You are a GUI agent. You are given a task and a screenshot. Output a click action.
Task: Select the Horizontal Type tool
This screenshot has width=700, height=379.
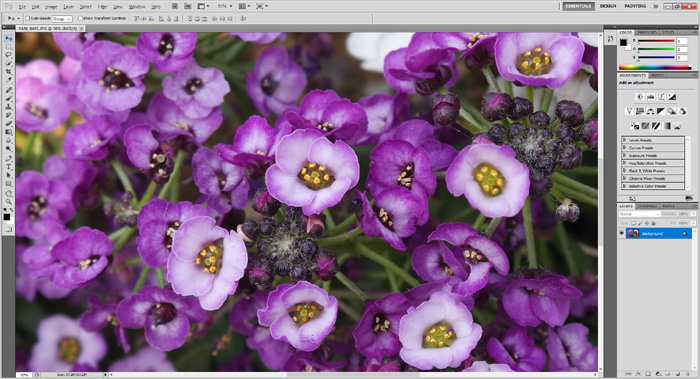(8, 167)
